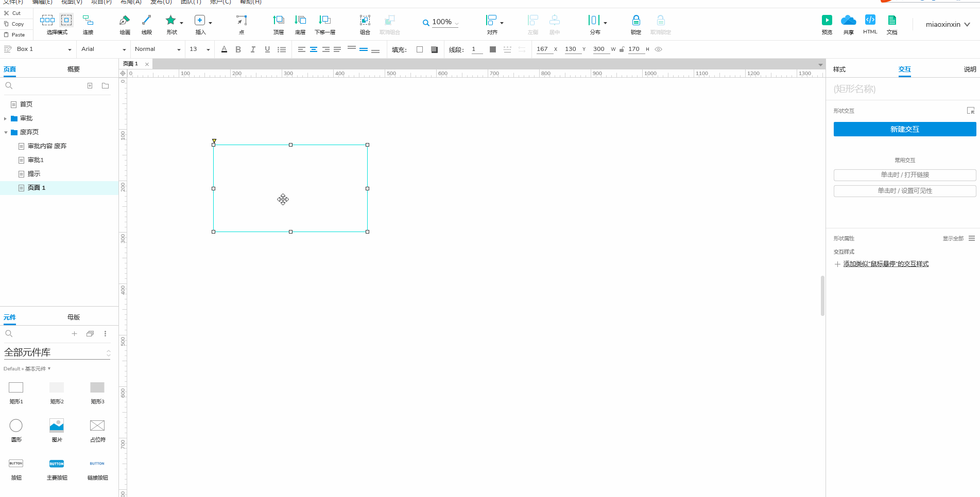Click the 分布 distribute icon
The height and width of the screenshot is (497, 980).
point(594,20)
